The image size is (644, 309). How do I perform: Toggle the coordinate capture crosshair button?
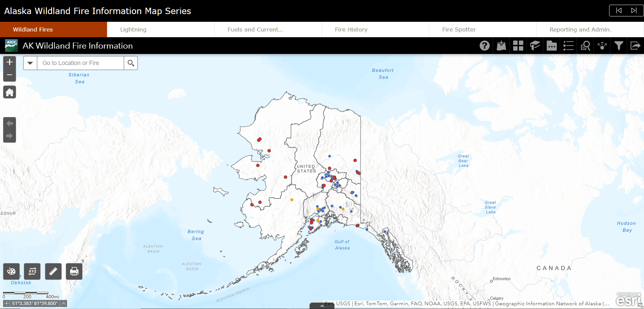click(x=7, y=303)
